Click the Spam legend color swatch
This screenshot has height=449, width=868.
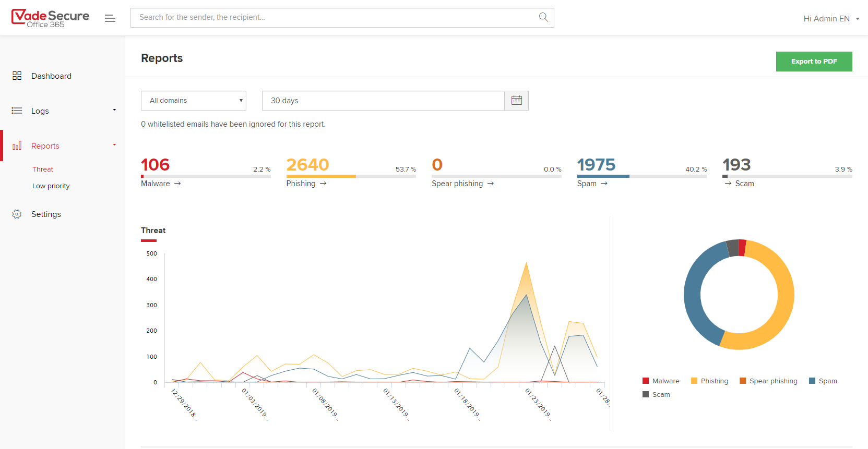coord(812,381)
